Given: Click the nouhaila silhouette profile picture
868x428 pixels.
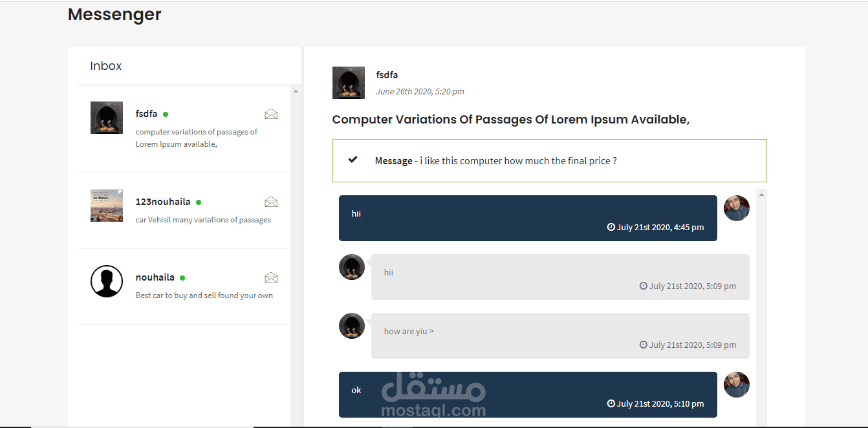Looking at the screenshot, I should click(x=107, y=281).
